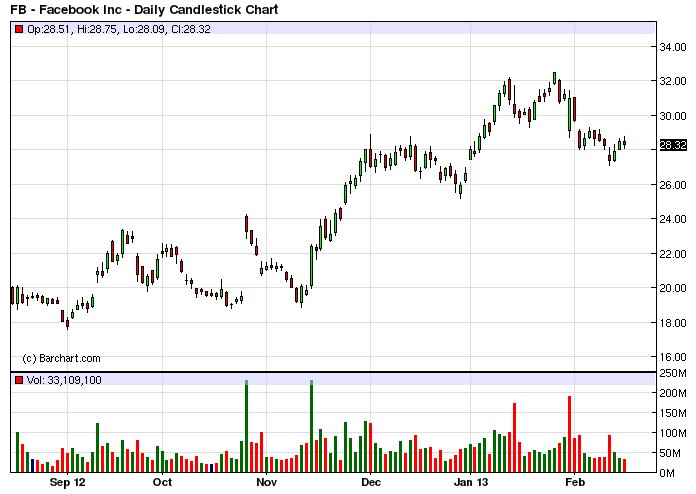Click the tall green volume bar in mid November
Image resolution: width=696 pixels, height=494 pixels.
312,426
